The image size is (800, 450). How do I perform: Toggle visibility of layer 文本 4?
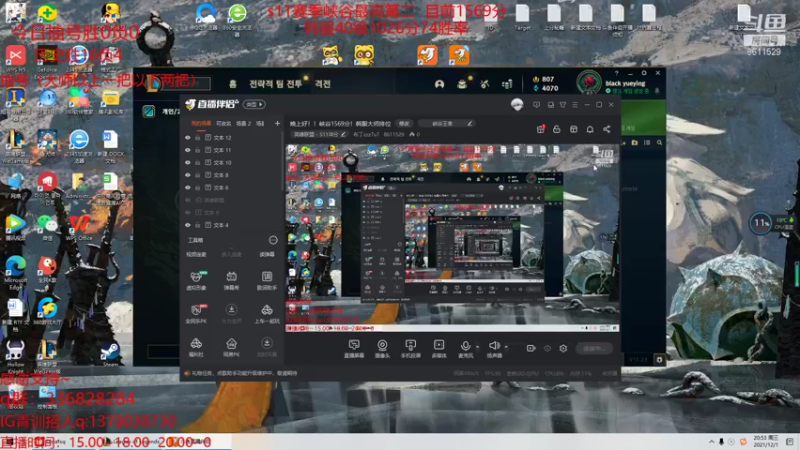(x=188, y=225)
